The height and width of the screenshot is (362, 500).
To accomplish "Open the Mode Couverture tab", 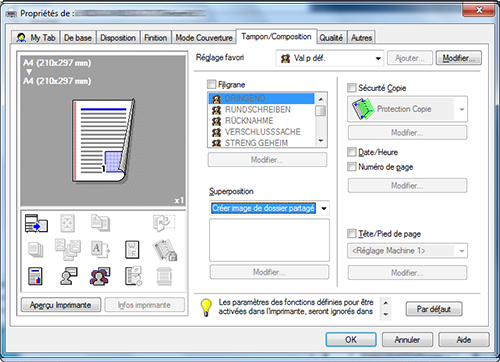I will [204, 38].
